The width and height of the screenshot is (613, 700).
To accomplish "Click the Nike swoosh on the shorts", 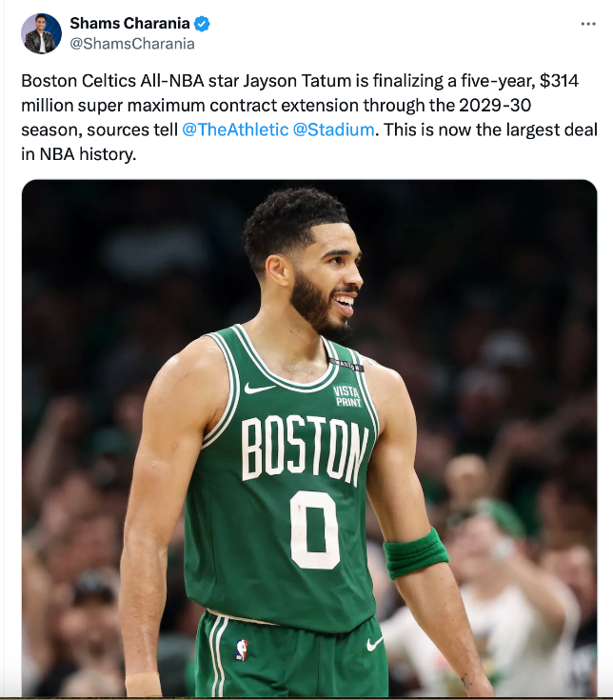I will coord(374,643).
